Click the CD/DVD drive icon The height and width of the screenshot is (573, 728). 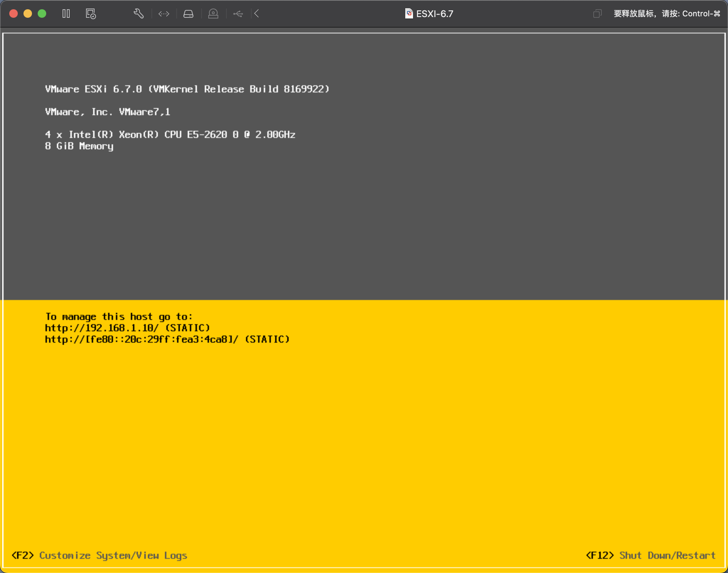213,14
